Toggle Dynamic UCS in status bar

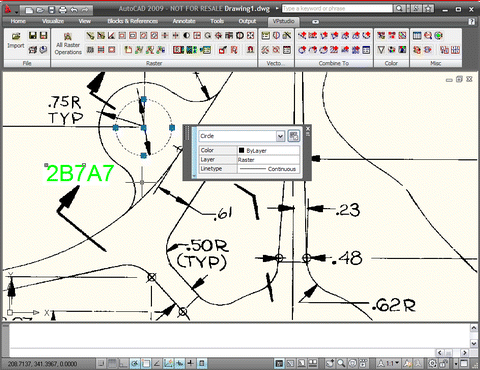[x=168, y=363]
